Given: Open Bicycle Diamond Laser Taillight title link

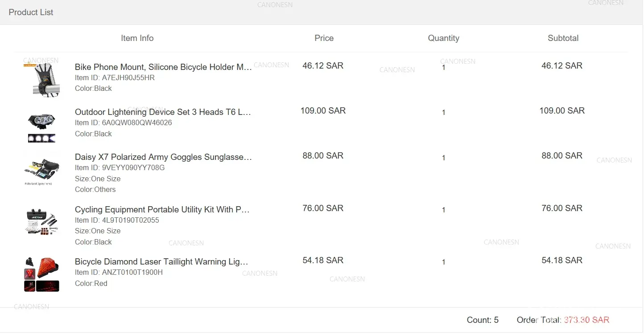Looking at the screenshot, I should coord(161,262).
